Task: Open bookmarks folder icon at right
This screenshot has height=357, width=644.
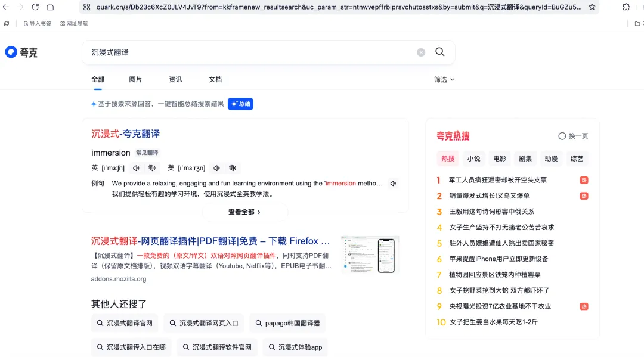Action: [x=637, y=24]
